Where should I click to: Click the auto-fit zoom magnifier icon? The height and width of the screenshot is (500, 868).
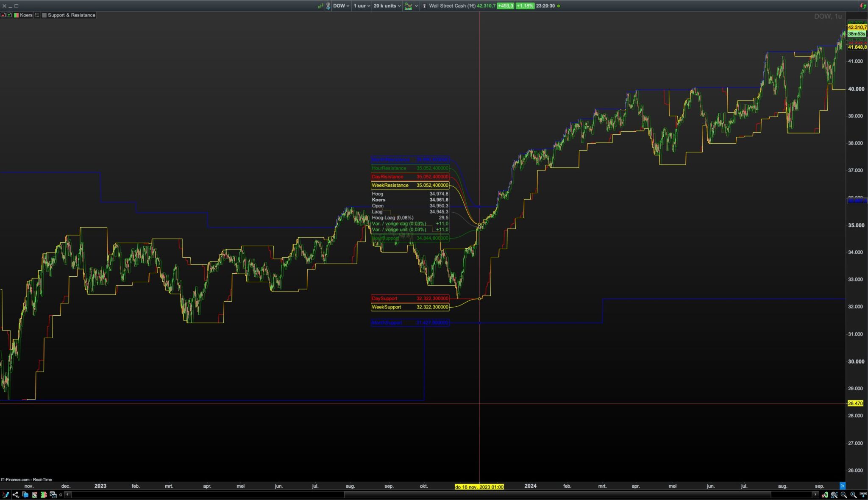[834, 495]
